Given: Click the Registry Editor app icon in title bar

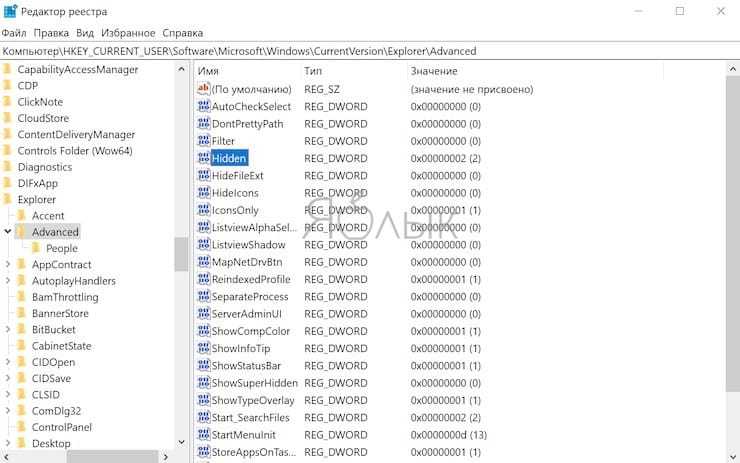Looking at the screenshot, I should pyautogui.click(x=10, y=11).
